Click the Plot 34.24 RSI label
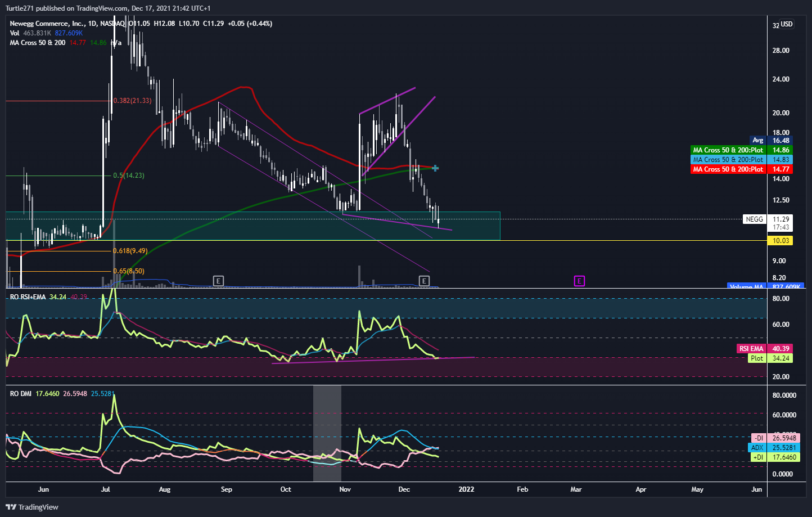The height and width of the screenshot is (517, 812). 770,358
